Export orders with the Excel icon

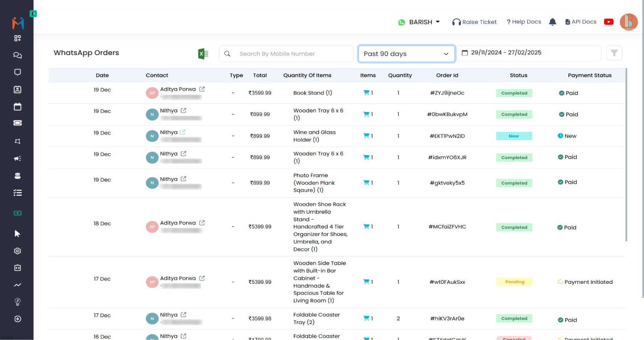point(203,54)
